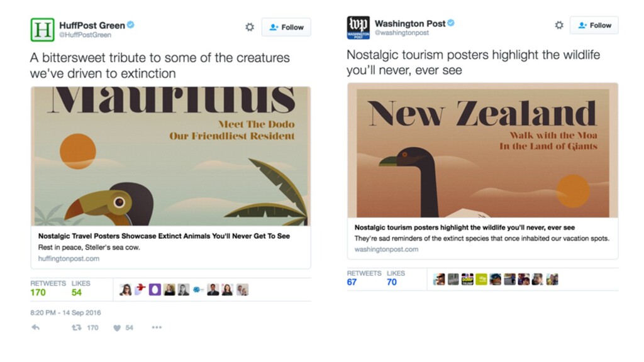
Task: Open the Mauritius Dodo poster image
Action: pos(171,156)
